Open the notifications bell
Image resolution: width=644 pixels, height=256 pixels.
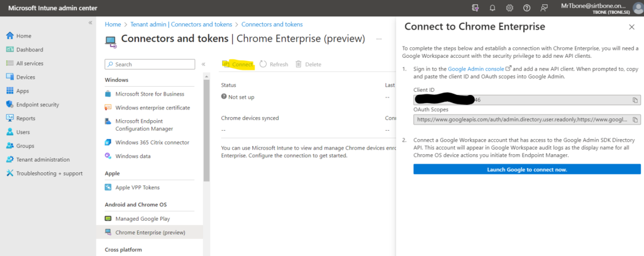coord(492,8)
